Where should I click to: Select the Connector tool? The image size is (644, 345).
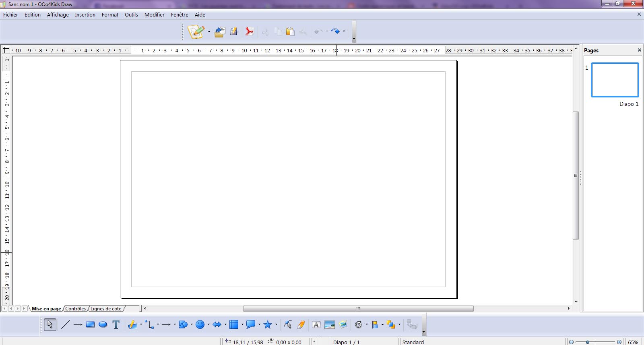(149, 324)
